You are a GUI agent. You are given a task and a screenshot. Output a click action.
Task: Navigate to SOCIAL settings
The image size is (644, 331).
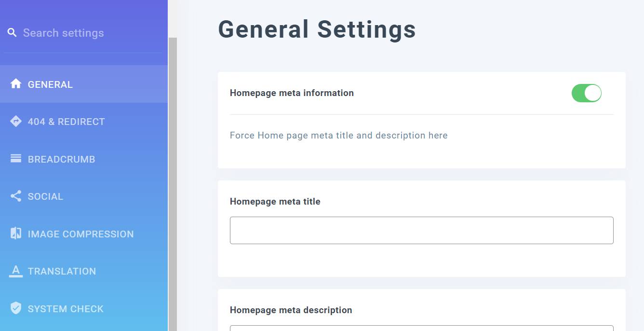(46, 196)
